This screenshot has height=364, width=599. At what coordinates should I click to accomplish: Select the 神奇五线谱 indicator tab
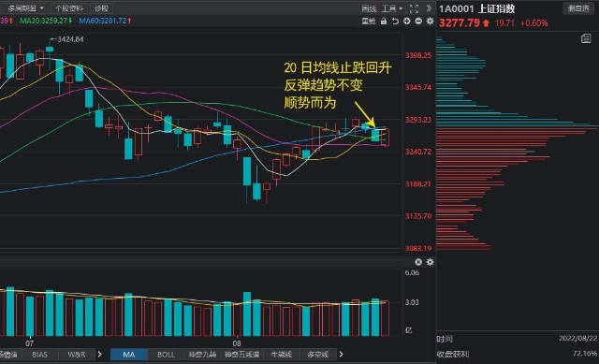coord(241,355)
